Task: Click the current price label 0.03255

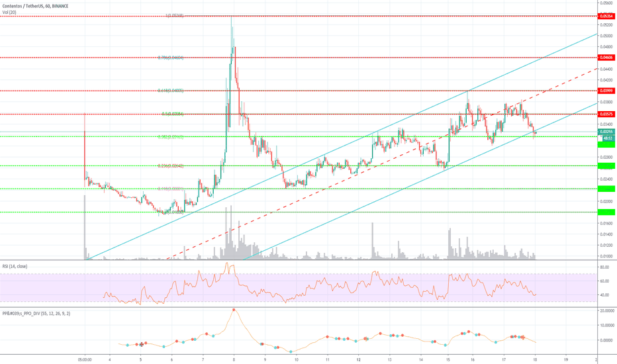Action: tap(606, 132)
